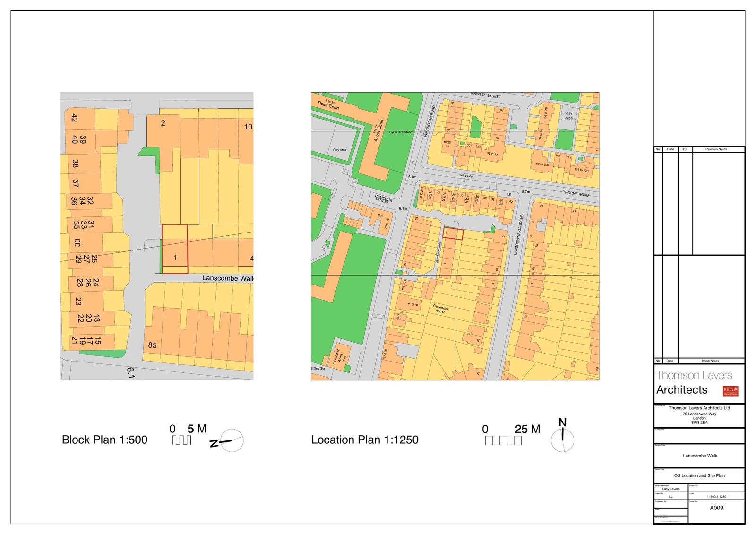This screenshot has height=535, width=756.
Task: Click the Lanscombe Walk street label on Block Plan
Action: point(228,278)
